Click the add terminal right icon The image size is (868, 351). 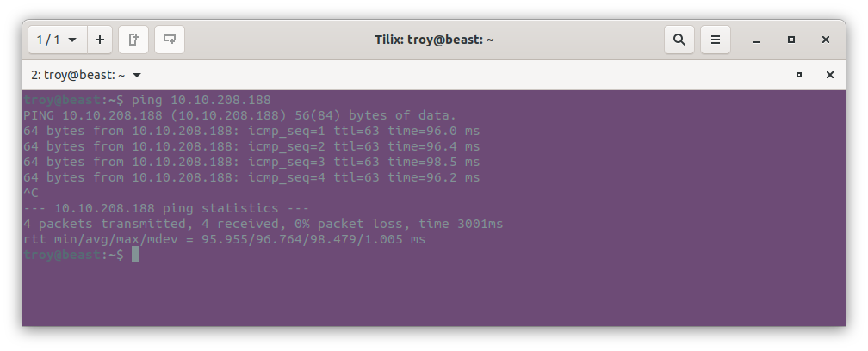[x=133, y=40]
